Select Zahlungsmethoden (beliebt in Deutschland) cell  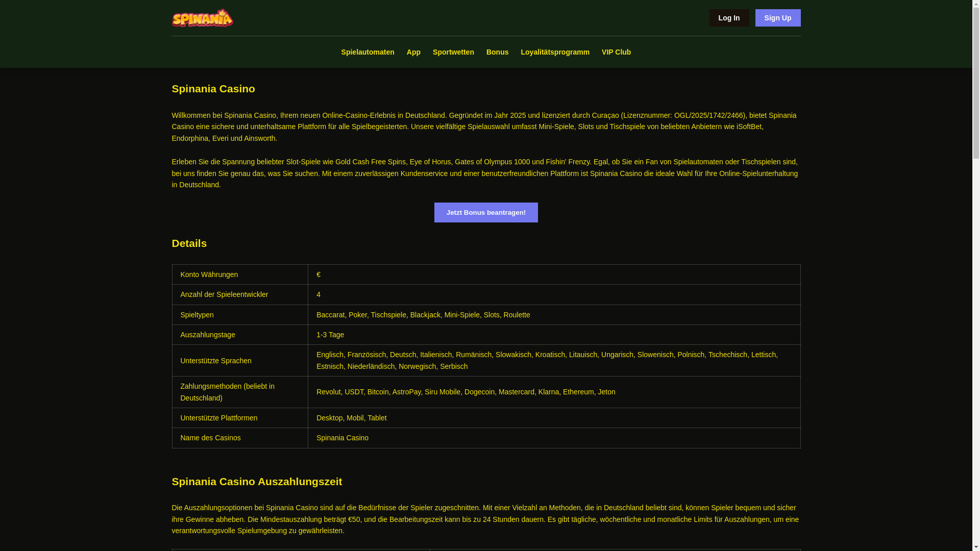pyautogui.click(x=240, y=392)
